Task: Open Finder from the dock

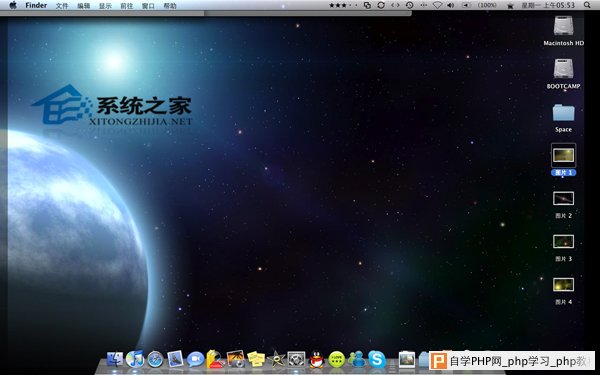Action: [114, 359]
